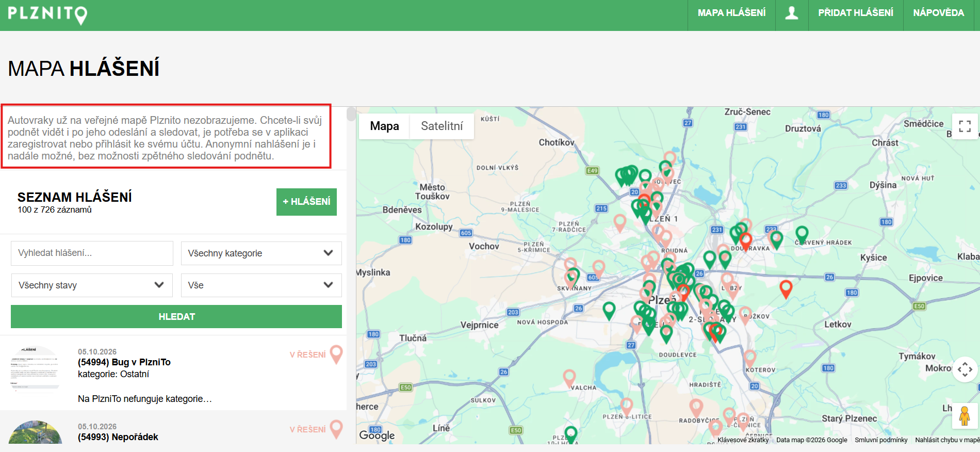Expand the Všechny stavy dropdown
Viewport: 980px width, 452px height.
[92, 285]
